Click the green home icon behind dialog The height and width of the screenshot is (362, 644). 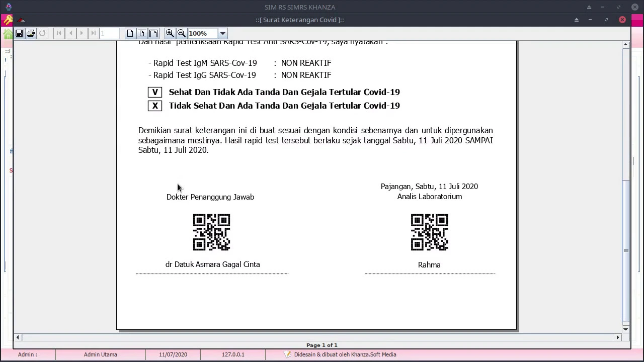[x=8, y=34]
